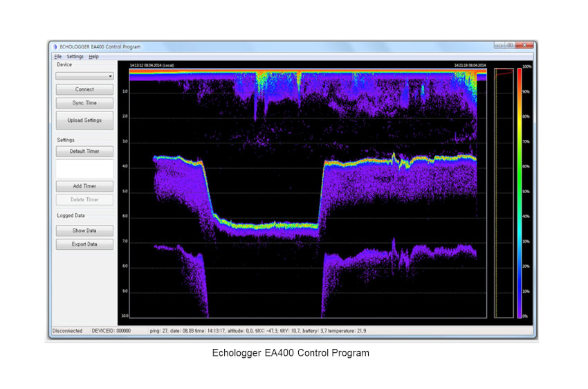Click the Disconnected status text

point(67,331)
